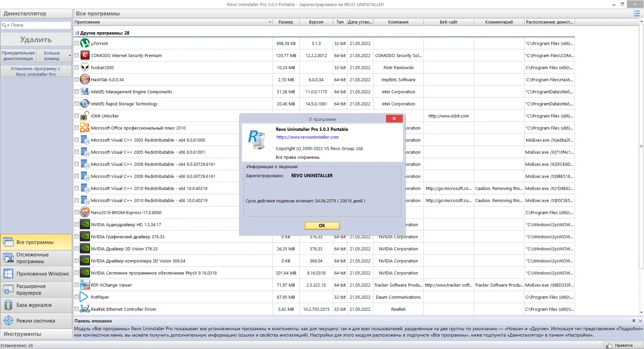
Task: Open the Приложения Windows section
Action: point(36,274)
